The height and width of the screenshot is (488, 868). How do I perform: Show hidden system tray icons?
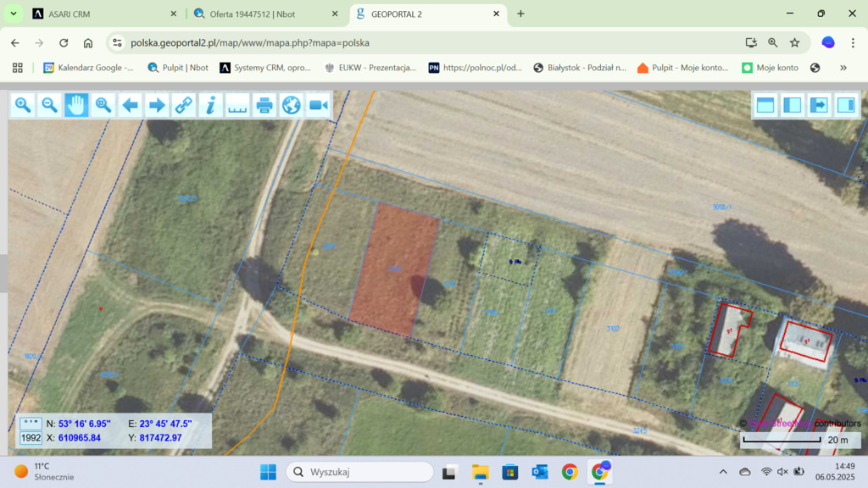[723, 472]
